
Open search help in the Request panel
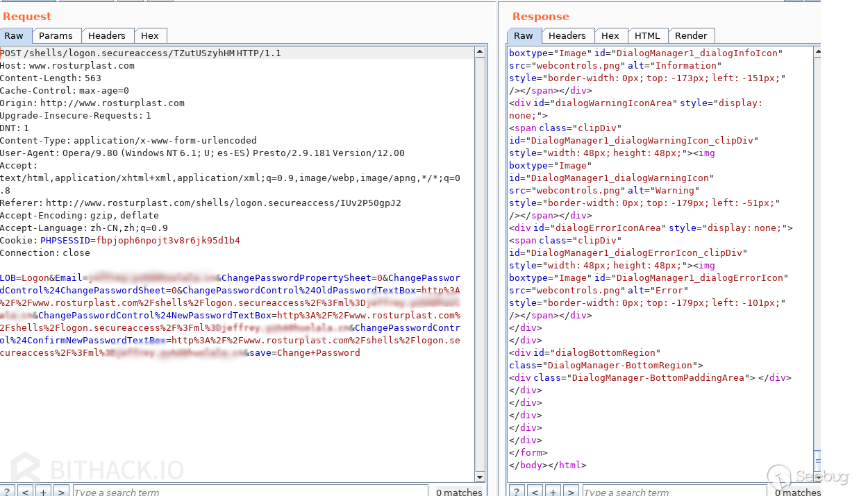(x=7, y=491)
